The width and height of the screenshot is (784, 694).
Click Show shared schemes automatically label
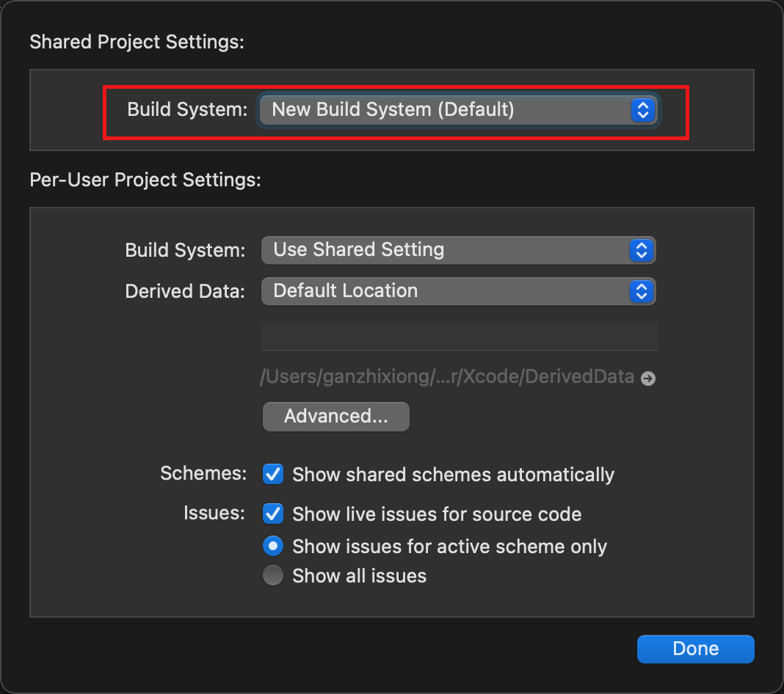pos(453,475)
